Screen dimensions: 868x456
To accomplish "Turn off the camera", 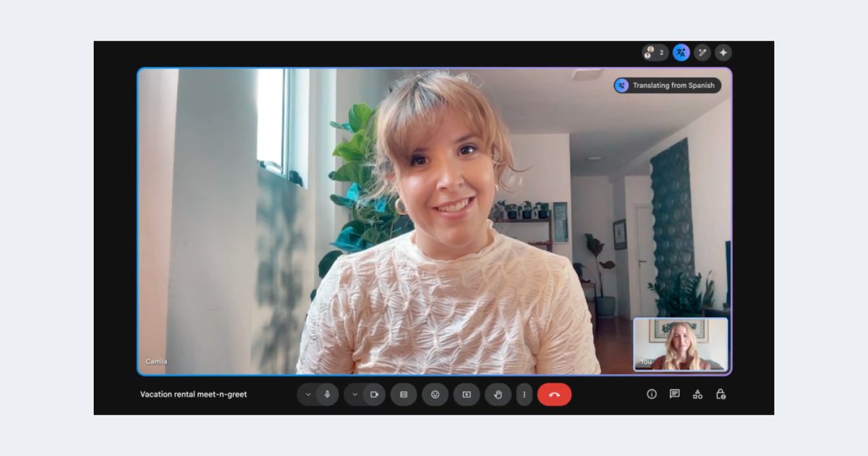I will (375, 394).
